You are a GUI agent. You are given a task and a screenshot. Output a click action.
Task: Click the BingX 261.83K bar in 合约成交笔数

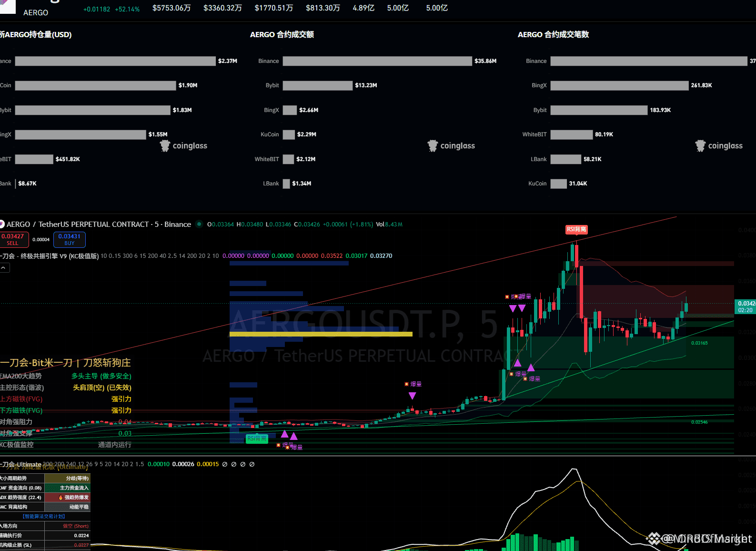coord(620,85)
